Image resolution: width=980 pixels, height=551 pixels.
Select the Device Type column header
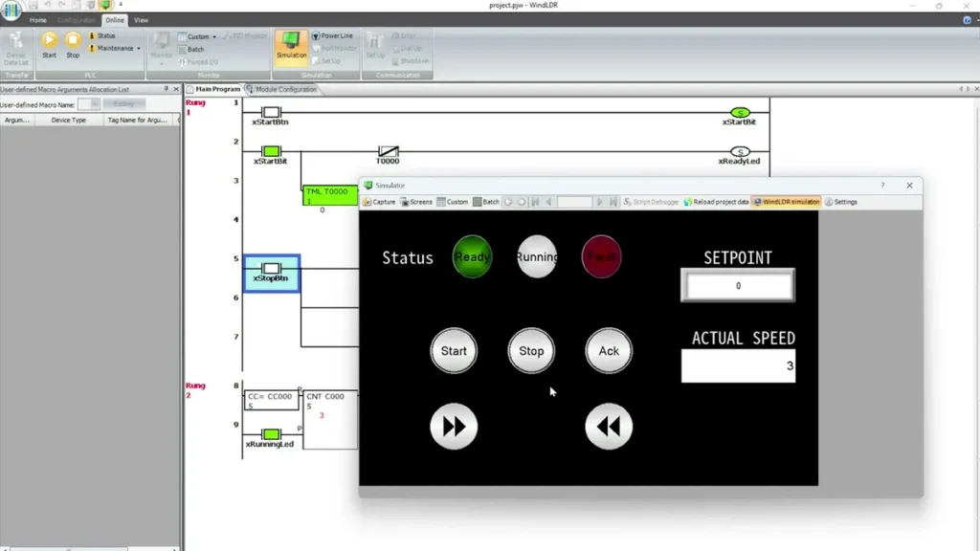[x=69, y=120]
